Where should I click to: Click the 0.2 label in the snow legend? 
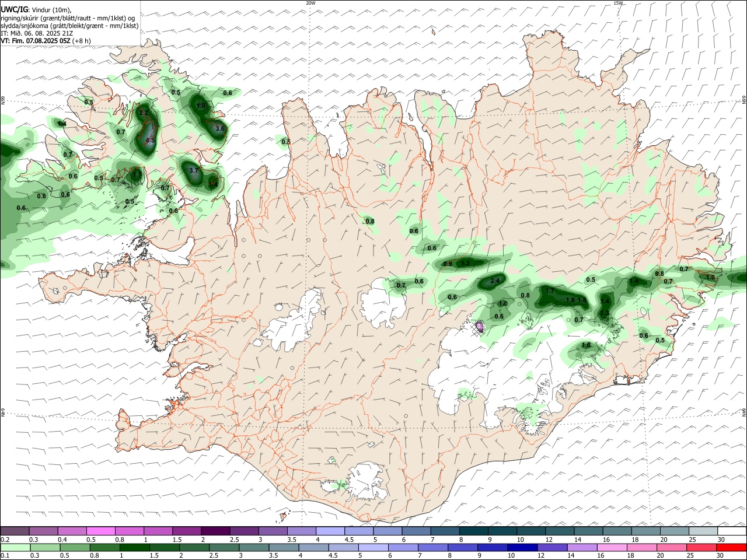(5, 540)
